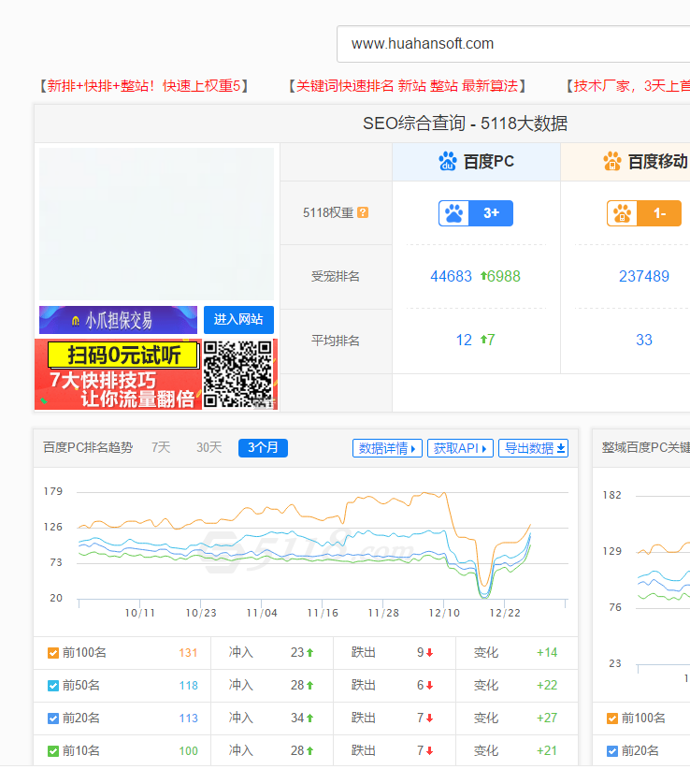Click the up arrow beside 冲入 34
The height and width of the screenshot is (784, 690).
tap(309, 718)
